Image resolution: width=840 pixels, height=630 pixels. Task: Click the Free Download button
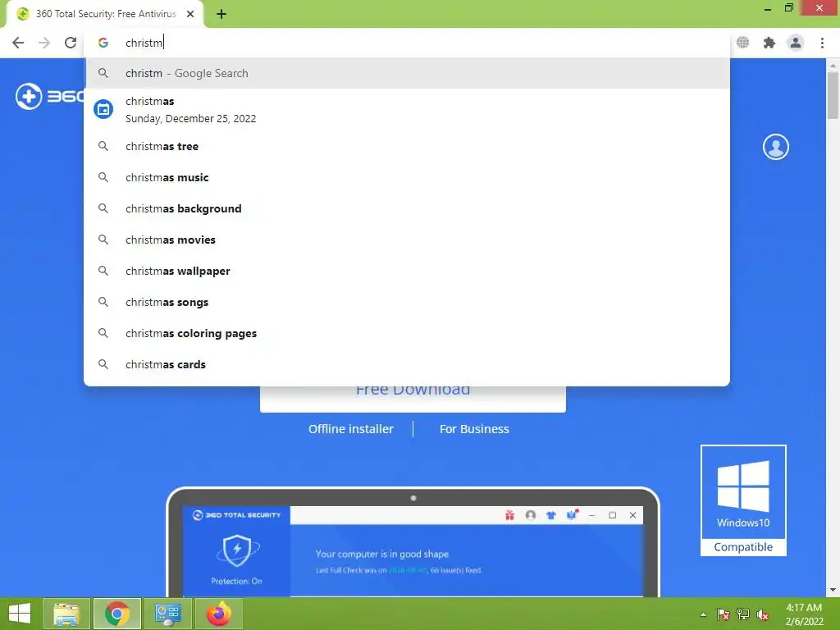pos(413,399)
